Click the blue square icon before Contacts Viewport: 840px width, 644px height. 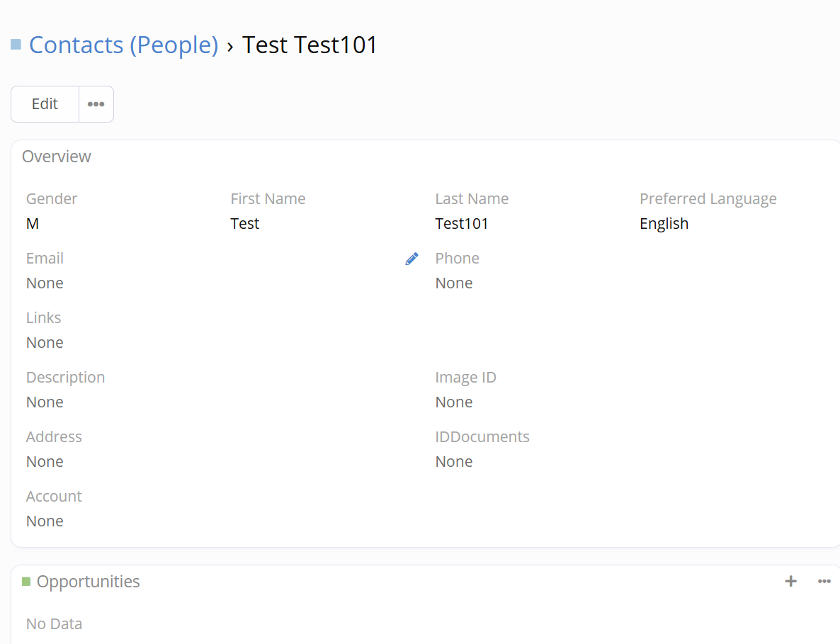pos(16,45)
